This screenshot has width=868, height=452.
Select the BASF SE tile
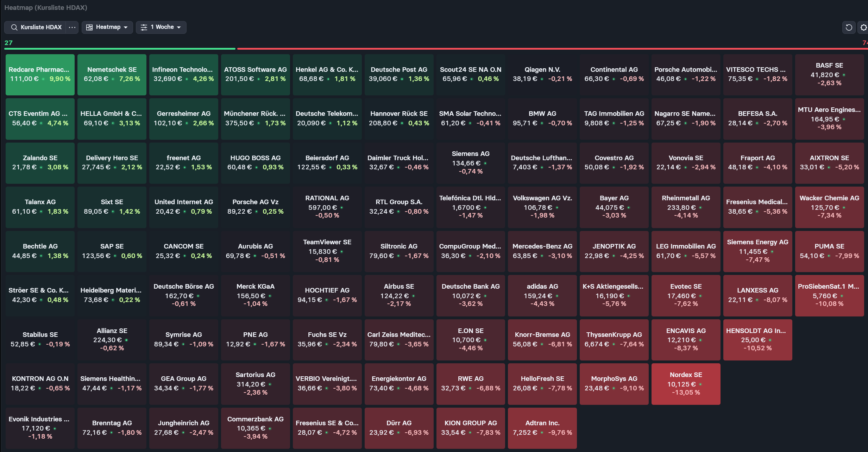coord(829,75)
